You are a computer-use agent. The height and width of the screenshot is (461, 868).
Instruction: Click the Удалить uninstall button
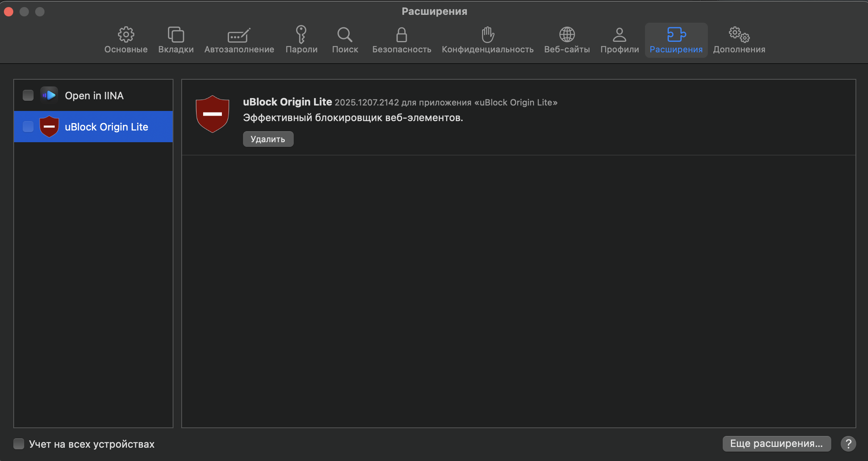coord(268,139)
